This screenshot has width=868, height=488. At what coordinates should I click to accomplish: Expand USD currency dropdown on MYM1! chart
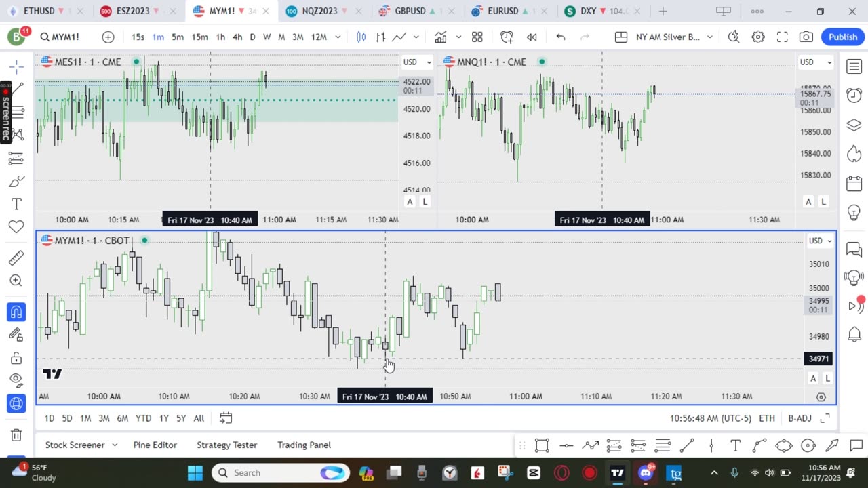[x=820, y=241]
